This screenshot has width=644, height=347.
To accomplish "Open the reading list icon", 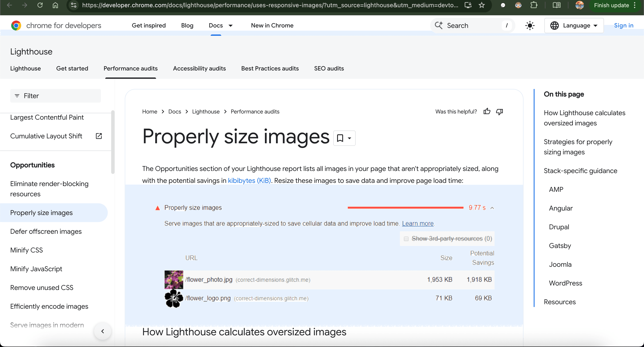I will (x=556, y=5).
